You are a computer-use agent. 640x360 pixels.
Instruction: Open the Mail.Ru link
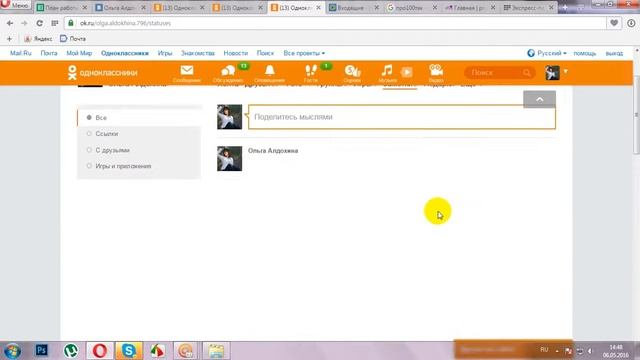(x=21, y=53)
